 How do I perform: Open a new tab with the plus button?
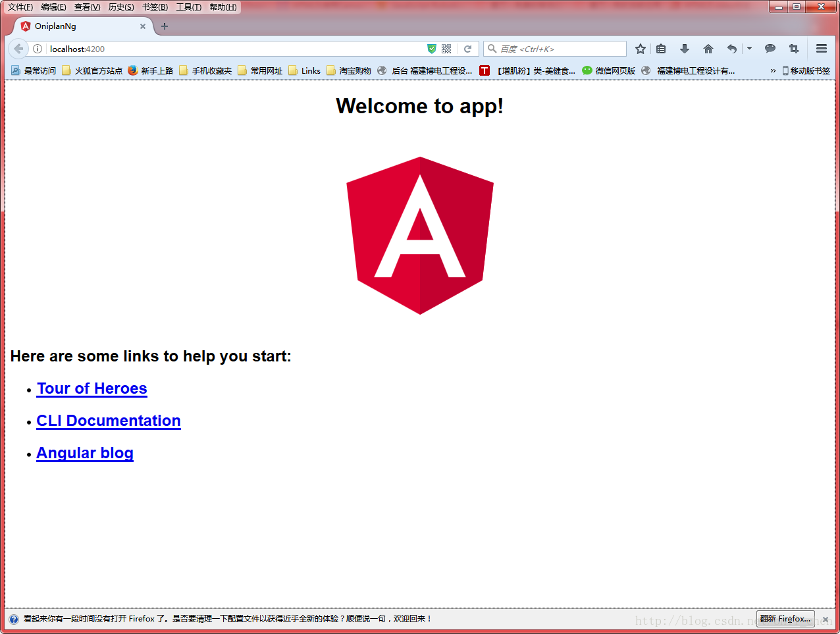coord(165,26)
